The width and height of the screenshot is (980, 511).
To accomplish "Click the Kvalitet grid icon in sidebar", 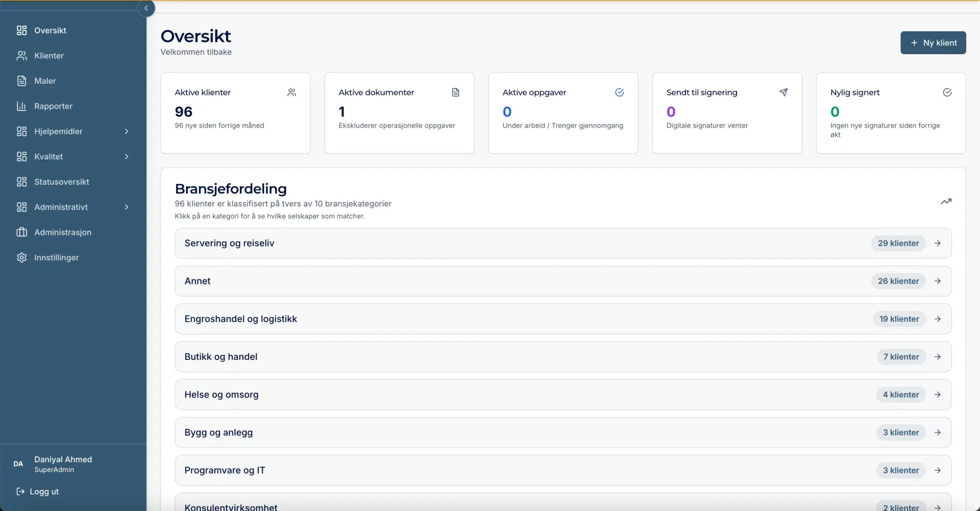I will 21,157.
